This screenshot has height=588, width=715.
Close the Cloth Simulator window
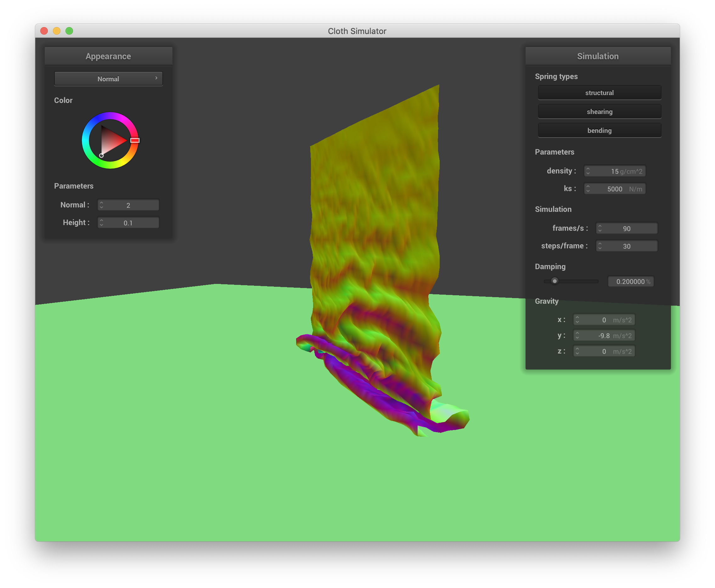coord(44,31)
